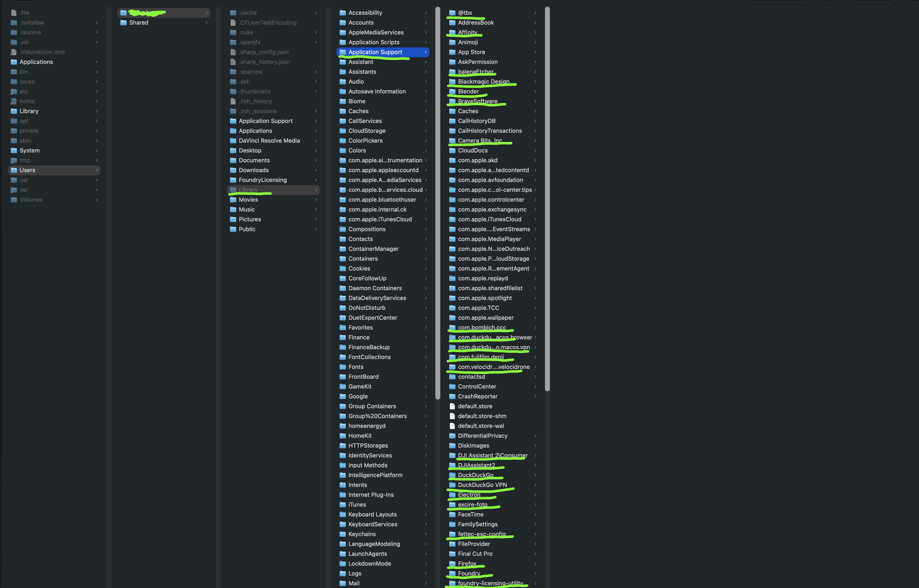Click the chevron next to Electron

(x=535, y=495)
